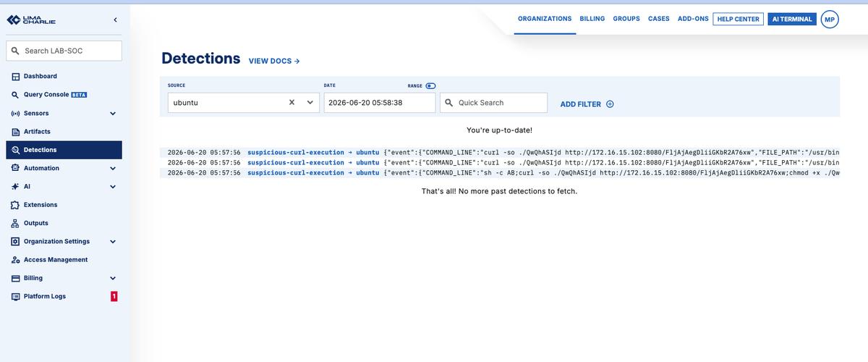Click the Date field showing 2026-06-20 05:58:38
This screenshot has height=362, width=868.
click(x=380, y=103)
